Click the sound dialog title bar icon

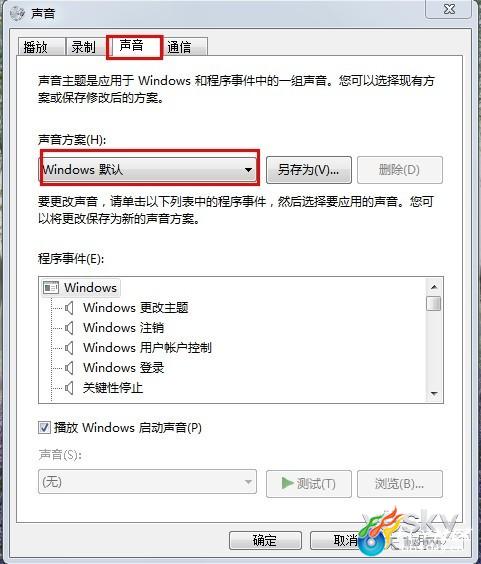[17, 13]
